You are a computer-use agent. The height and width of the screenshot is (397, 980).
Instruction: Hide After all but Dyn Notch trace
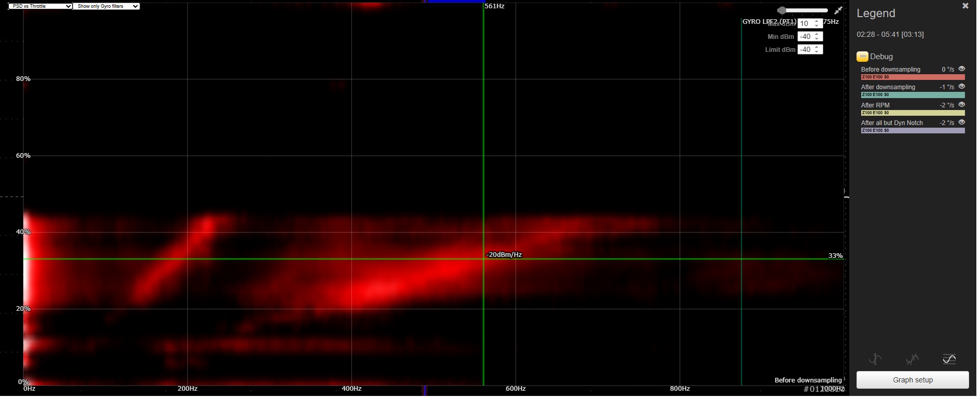pyautogui.click(x=961, y=122)
